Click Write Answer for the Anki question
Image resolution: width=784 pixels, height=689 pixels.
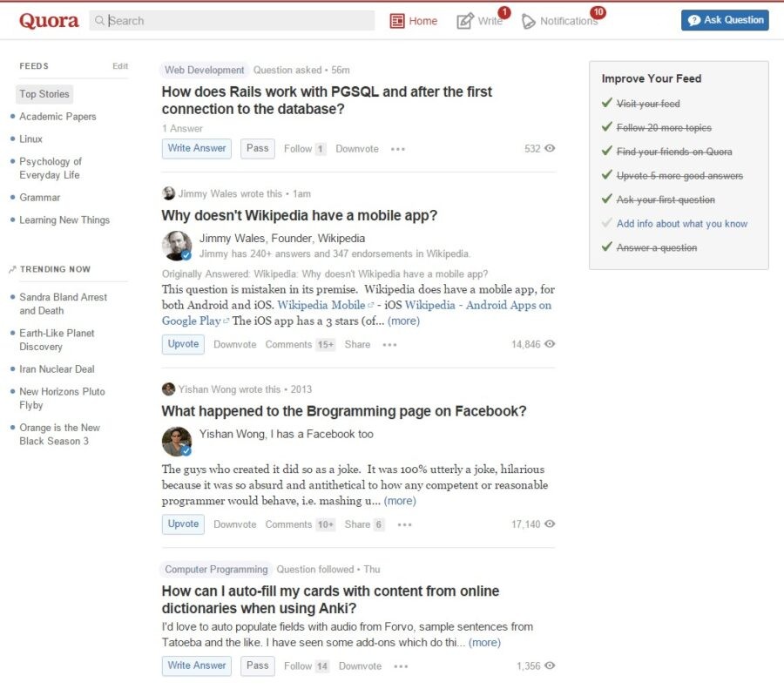click(197, 665)
